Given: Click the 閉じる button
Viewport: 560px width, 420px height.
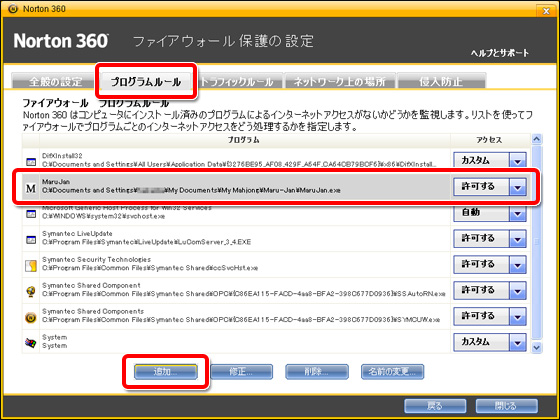Looking at the screenshot, I should coord(506,406).
